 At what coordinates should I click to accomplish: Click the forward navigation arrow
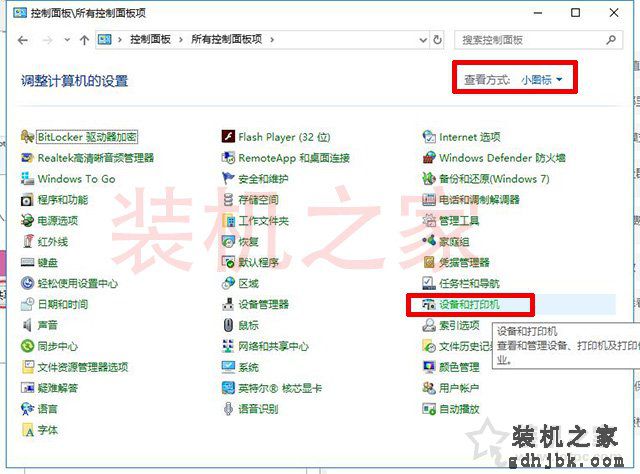(47, 40)
